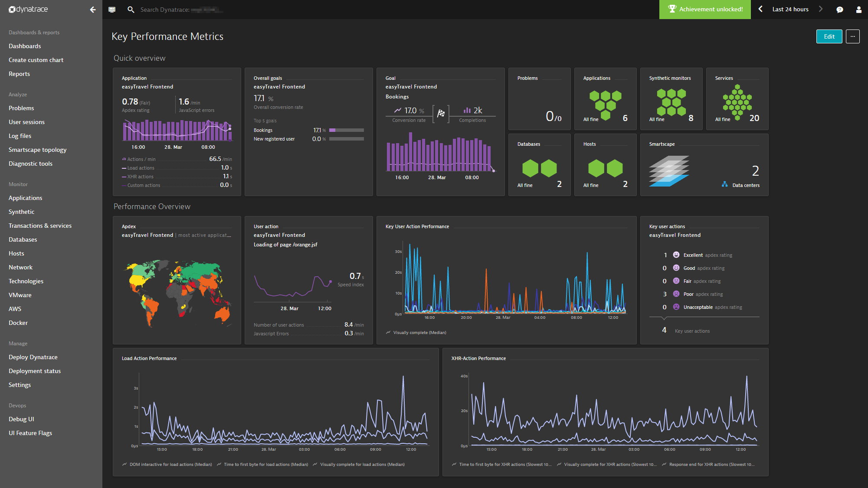Click the Applications tile hexagon cluster

click(606, 105)
